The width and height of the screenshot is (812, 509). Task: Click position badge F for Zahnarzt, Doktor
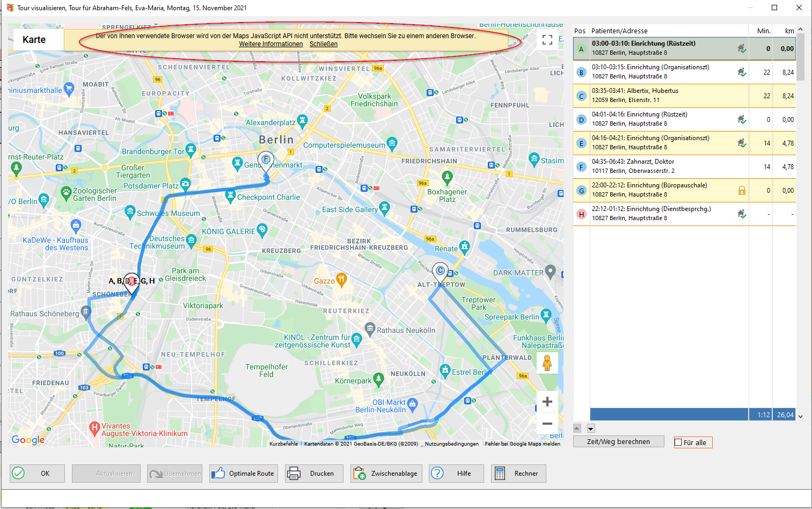581,167
